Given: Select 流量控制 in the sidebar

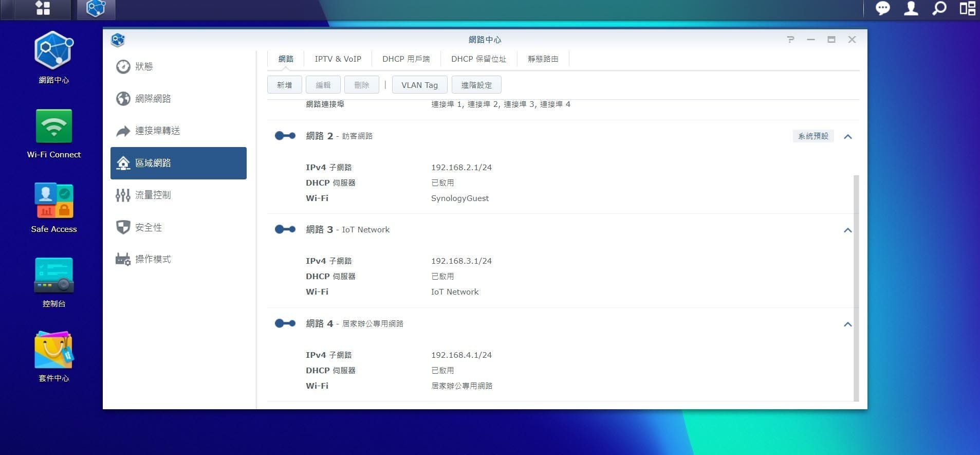Looking at the screenshot, I should click(x=153, y=195).
